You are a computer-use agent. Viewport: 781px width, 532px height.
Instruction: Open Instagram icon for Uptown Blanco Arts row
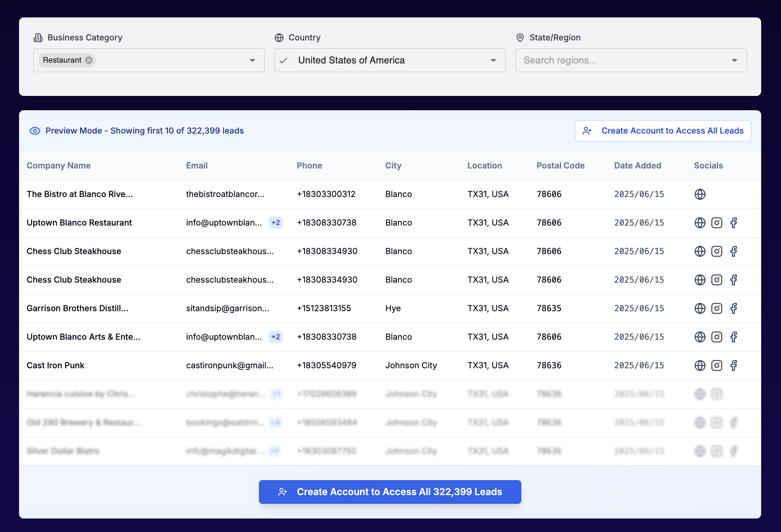[716, 337]
